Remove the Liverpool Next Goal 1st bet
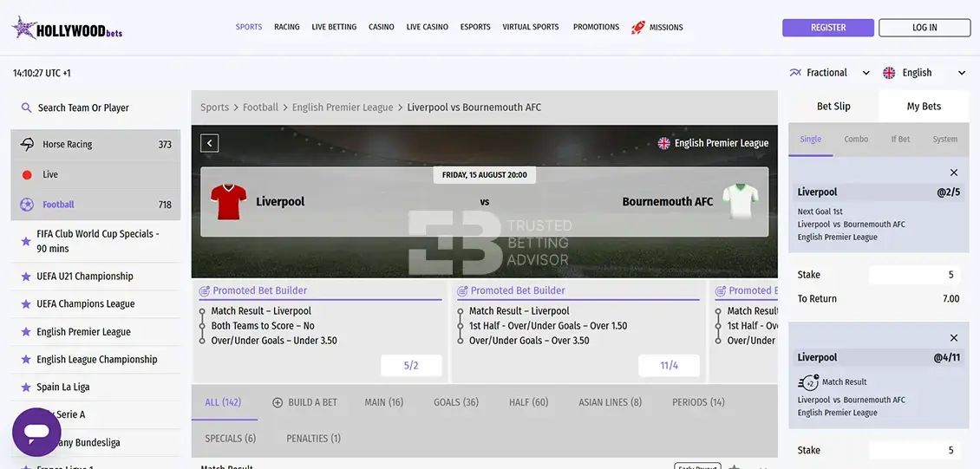This screenshot has width=980, height=469. coord(954,173)
